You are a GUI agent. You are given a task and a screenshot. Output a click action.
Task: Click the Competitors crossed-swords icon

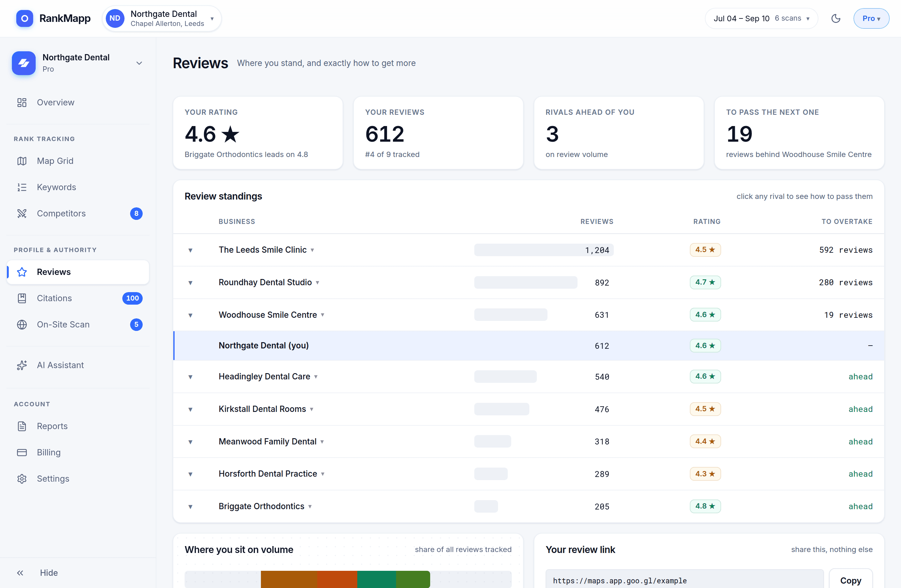22,213
